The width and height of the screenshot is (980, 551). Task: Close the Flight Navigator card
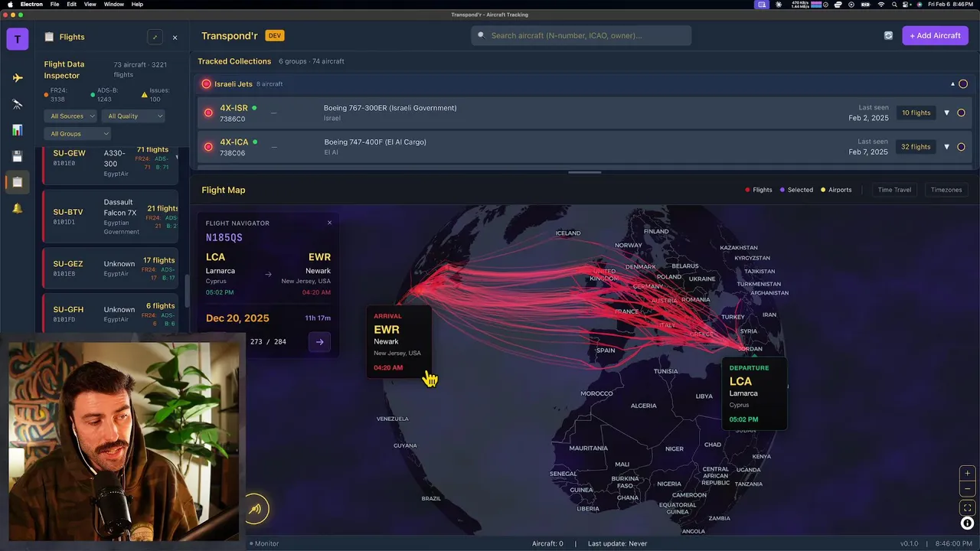point(330,223)
